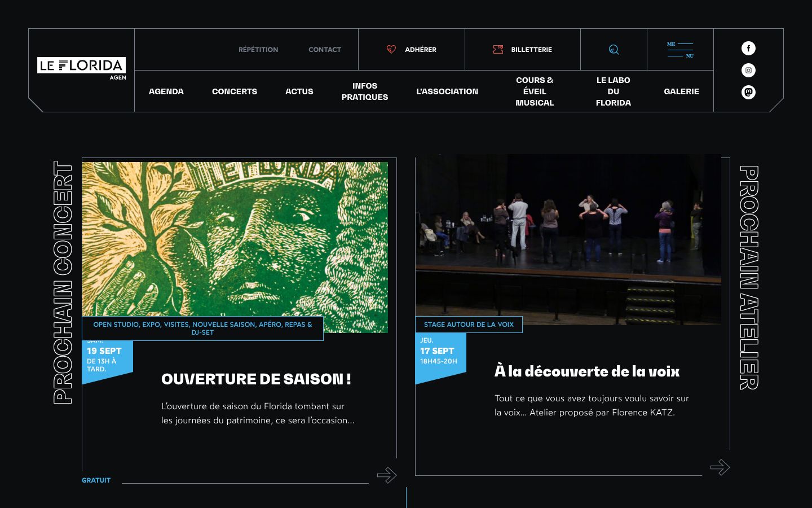Open the Agenda menu item

(166, 91)
